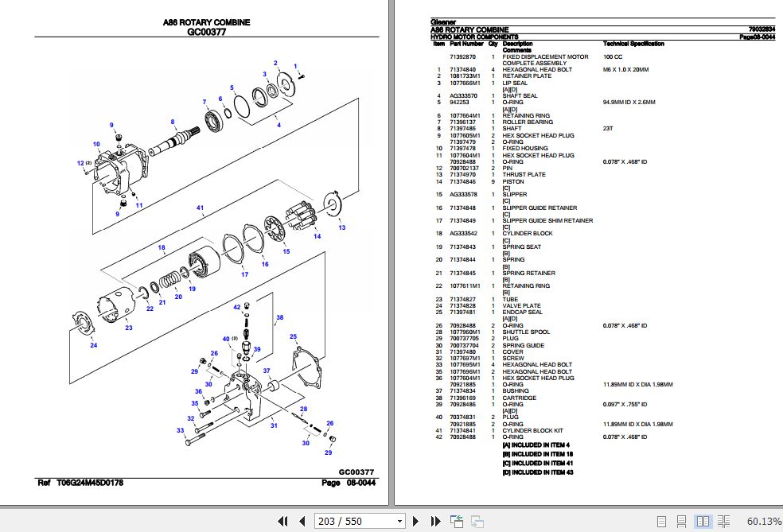Expand the page selector combo box

[399, 521]
